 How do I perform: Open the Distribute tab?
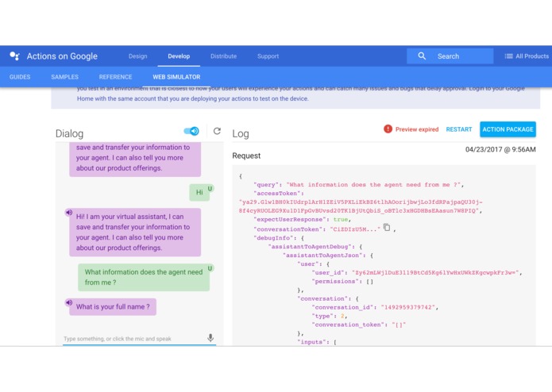coord(223,56)
